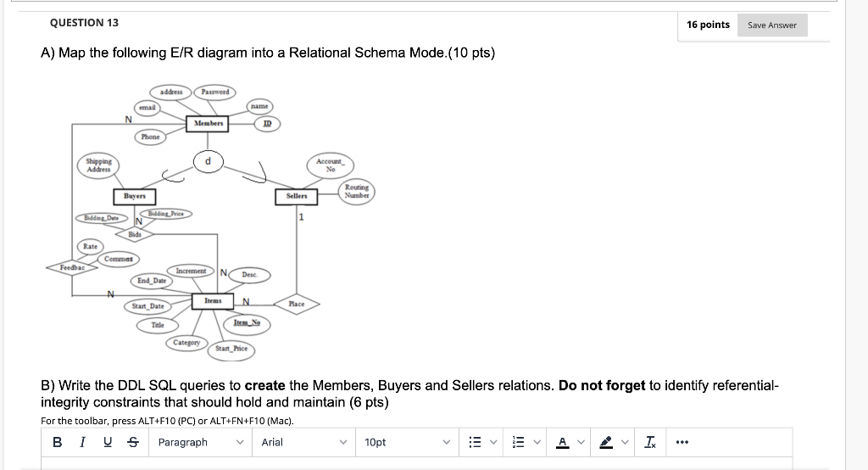The image size is (868, 470).
Task: Open the Arial font family dropdown
Action: pos(304,442)
